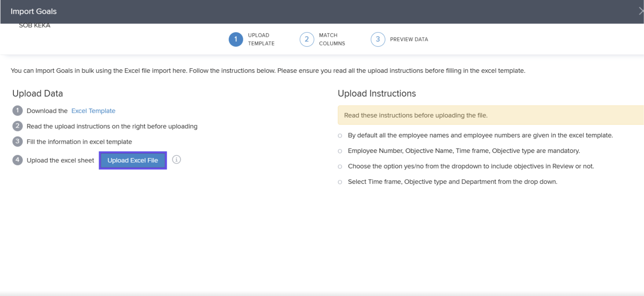Screen dimensions: 644x296
Task: Click the step 2 circle for Match Columns
Action: pyautogui.click(x=307, y=39)
